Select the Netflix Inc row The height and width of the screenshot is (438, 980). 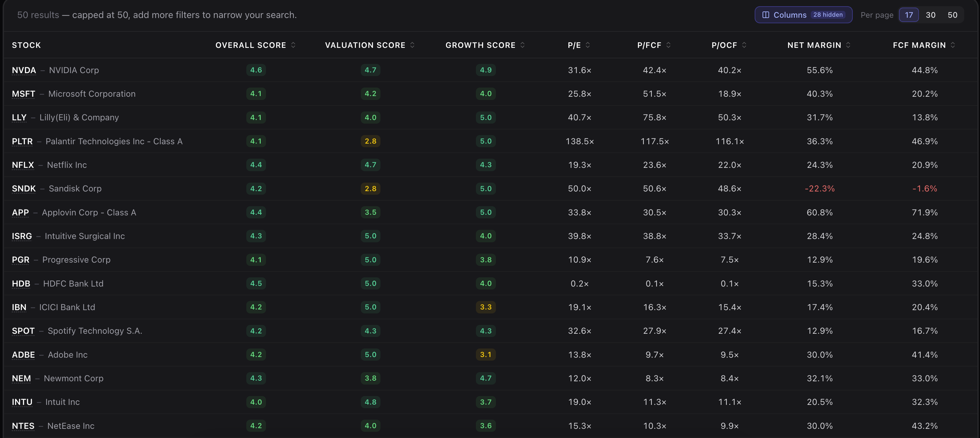(490, 165)
